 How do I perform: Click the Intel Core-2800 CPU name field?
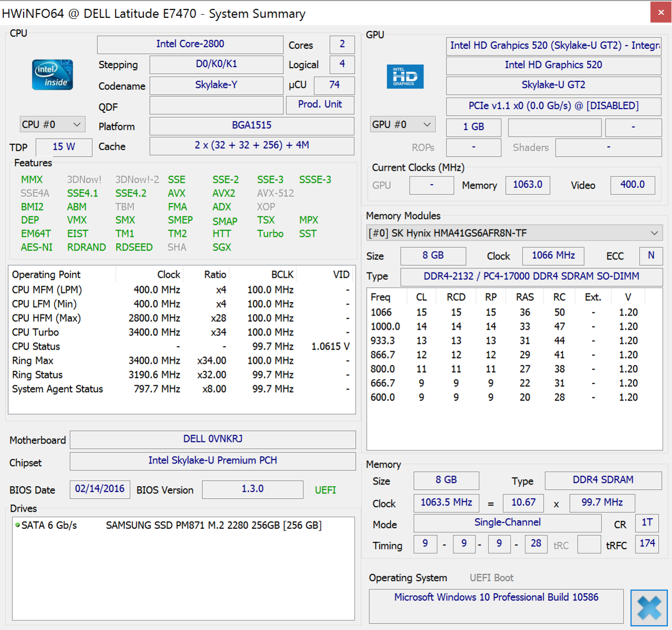pos(190,44)
